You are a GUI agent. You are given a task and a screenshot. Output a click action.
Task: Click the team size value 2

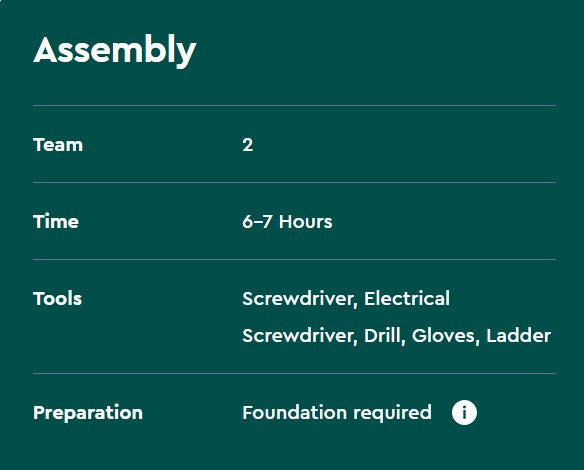click(x=248, y=145)
